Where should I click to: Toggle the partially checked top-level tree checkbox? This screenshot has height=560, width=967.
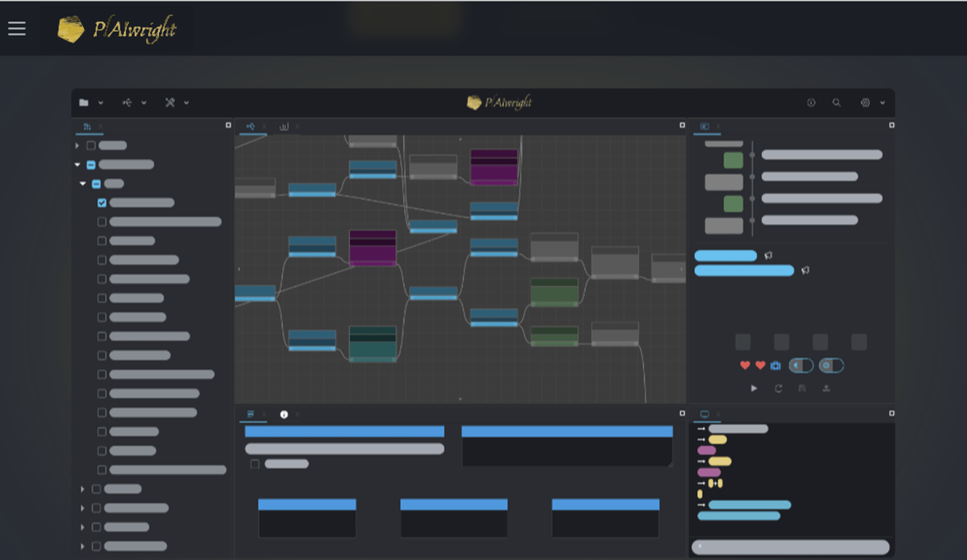point(91,165)
